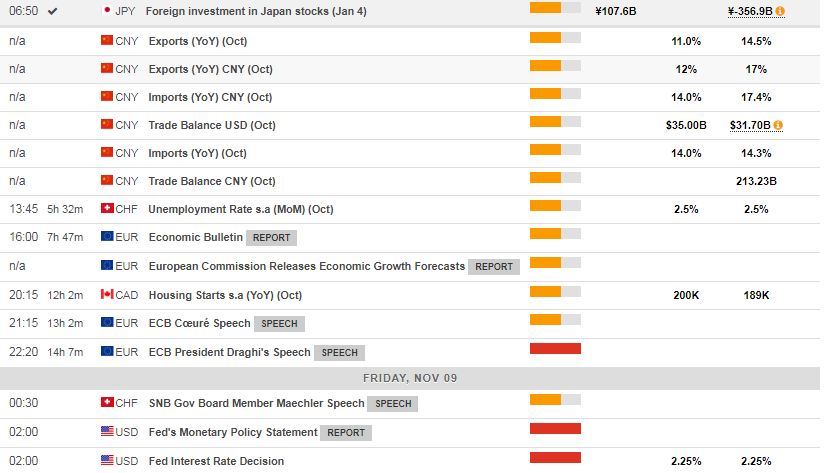Image resolution: width=829 pixels, height=473 pixels.
Task: Click the US flag on Fed Interest Rate Decision row
Action: tap(107, 461)
